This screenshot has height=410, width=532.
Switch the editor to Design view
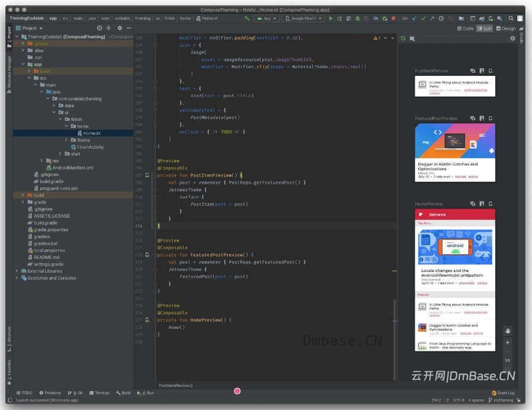click(505, 28)
